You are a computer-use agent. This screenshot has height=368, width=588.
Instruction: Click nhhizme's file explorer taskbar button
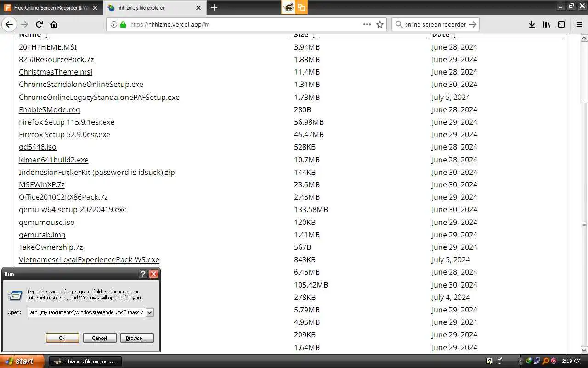(85, 362)
